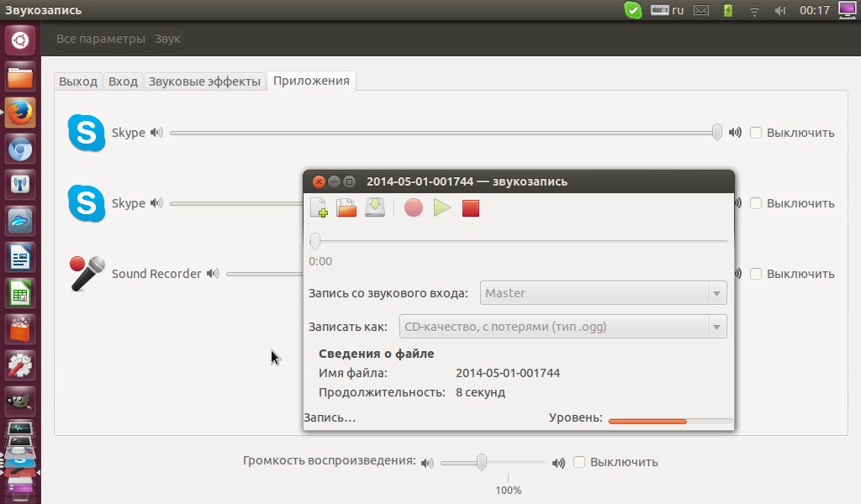Click the first Skype volume slider handle

(716, 132)
